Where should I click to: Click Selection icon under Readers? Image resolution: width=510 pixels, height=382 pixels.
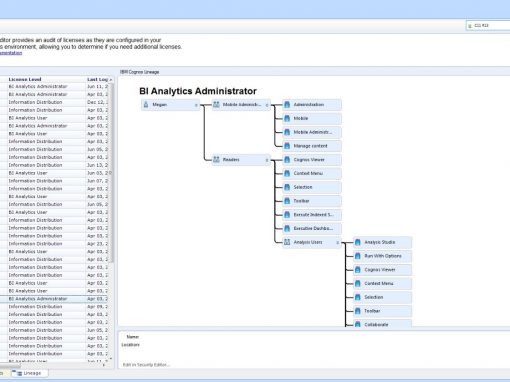(x=287, y=187)
